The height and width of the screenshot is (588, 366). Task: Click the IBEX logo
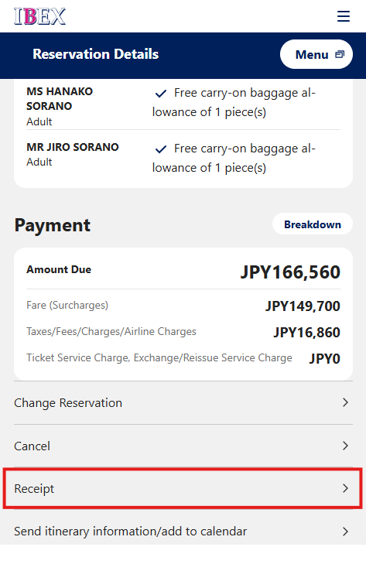pyautogui.click(x=39, y=16)
